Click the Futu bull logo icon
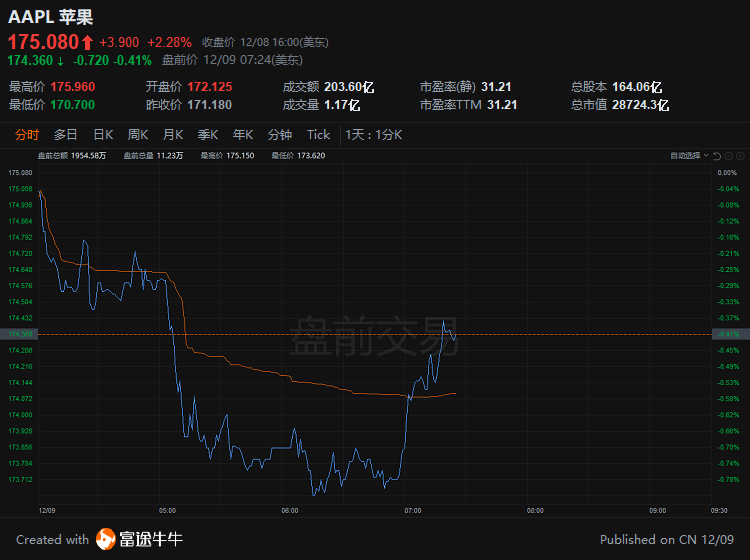Image resolution: width=750 pixels, height=560 pixels. [106, 539]
